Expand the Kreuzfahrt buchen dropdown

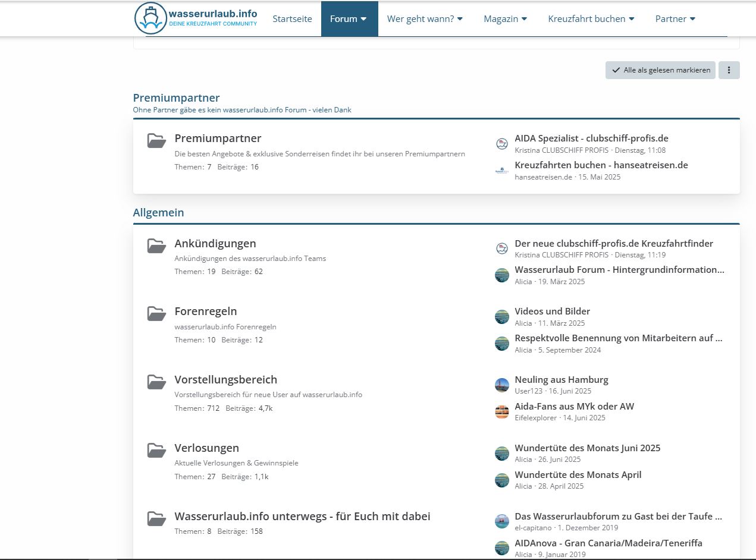tap(591, 19)
